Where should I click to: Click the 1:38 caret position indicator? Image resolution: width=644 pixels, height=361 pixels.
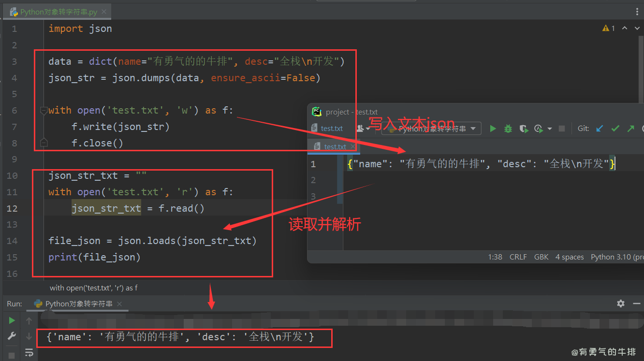[495, 257]
